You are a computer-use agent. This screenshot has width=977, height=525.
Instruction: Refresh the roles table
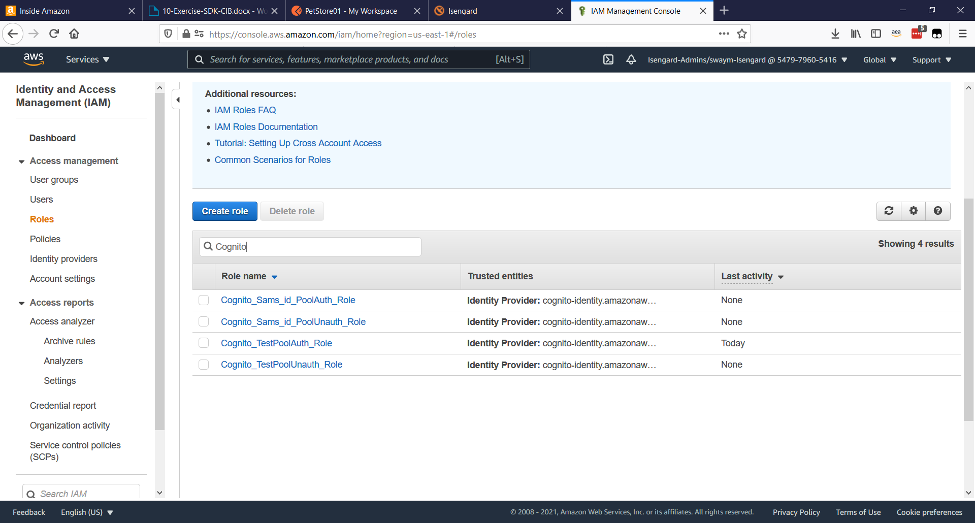889,211
